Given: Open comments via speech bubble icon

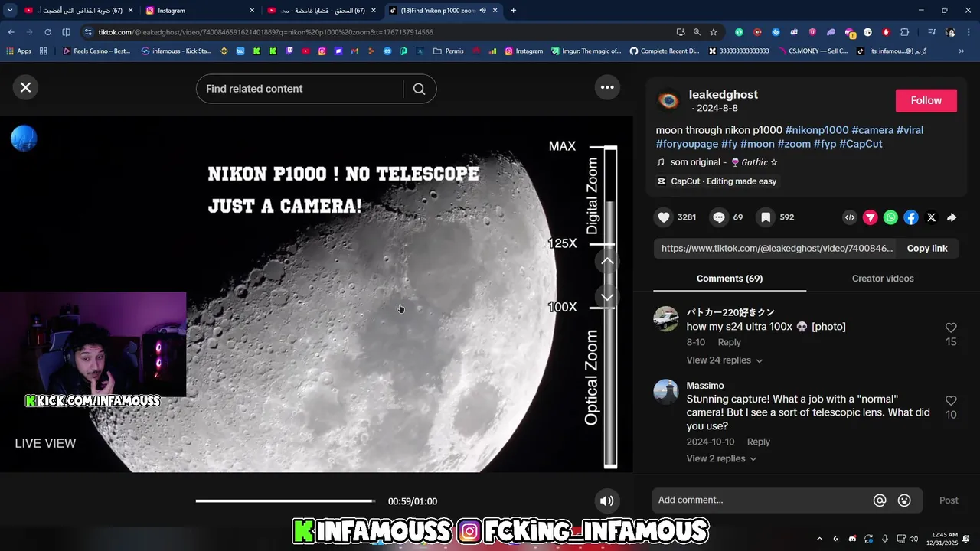Looking at the screenshot, I should coord(718,217).
